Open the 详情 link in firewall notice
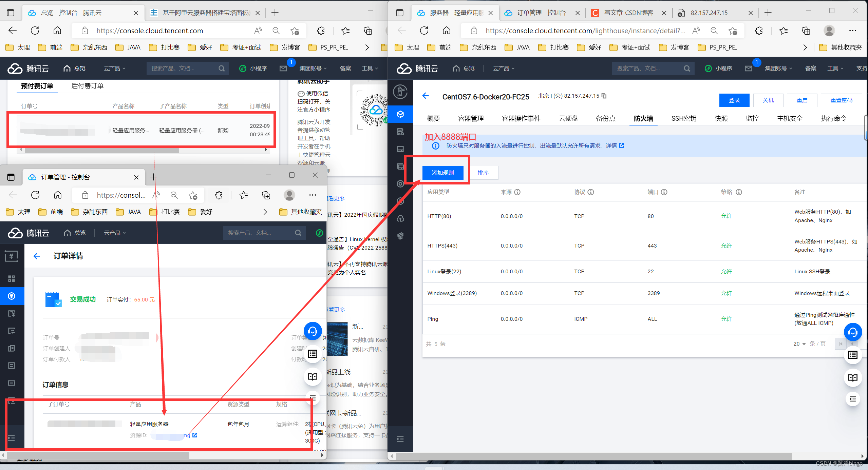Viewport: 868px width, 470px height. (611, 146)
